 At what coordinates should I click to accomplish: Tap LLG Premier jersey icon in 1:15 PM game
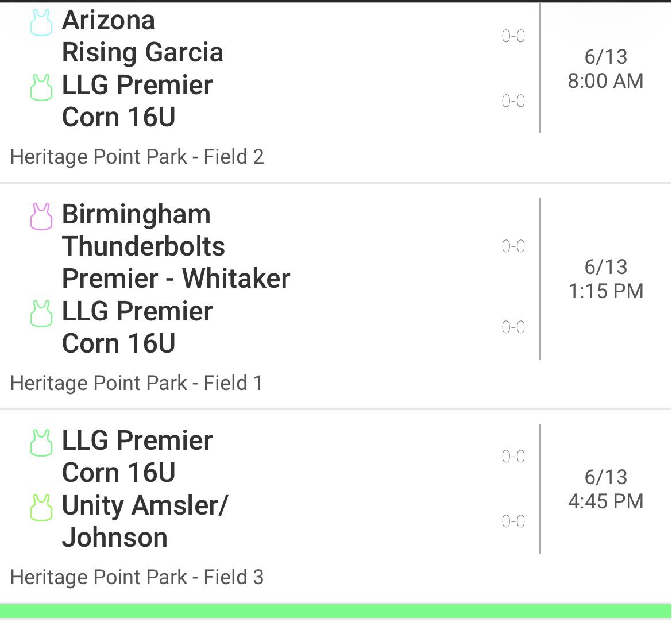[41, 314]
